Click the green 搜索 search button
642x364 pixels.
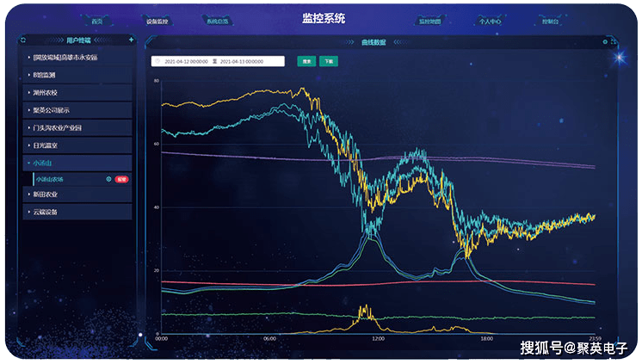pos(306,62)
